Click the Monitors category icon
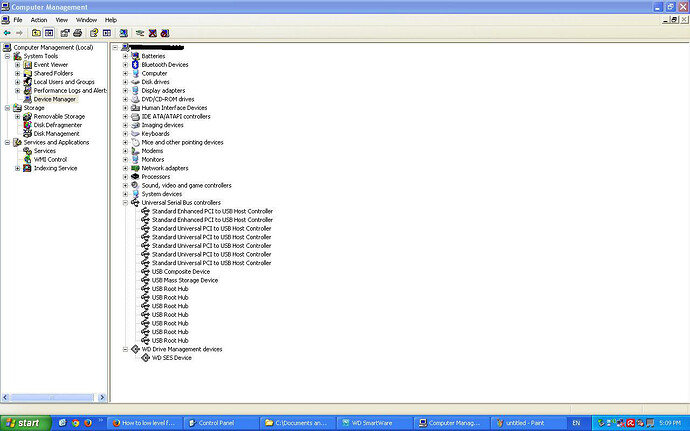This screenshot has height=431, width=690. pyautogui.click(x=136, y=159)
